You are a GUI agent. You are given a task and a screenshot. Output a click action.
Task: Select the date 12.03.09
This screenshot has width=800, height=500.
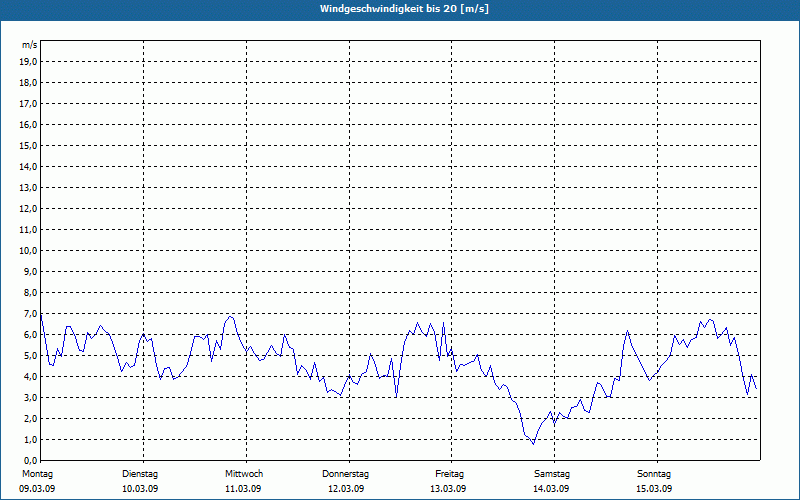[x=346, y=489]
